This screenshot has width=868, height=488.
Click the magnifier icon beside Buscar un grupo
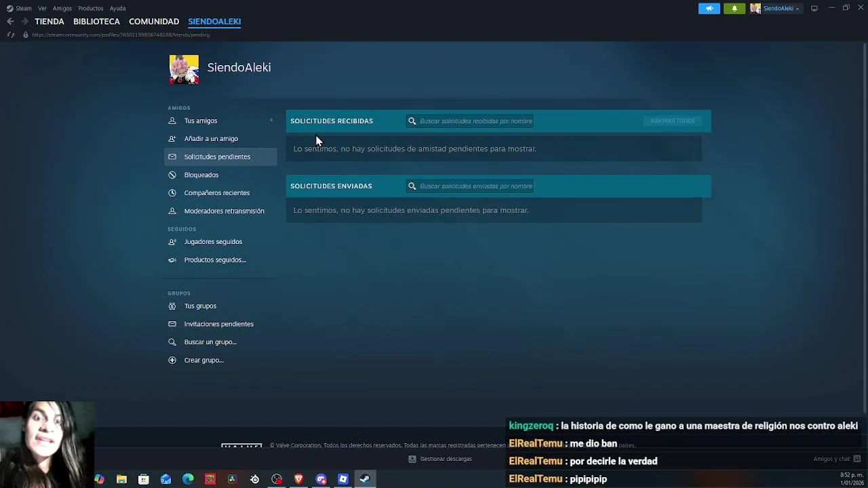tap(172, 342)
